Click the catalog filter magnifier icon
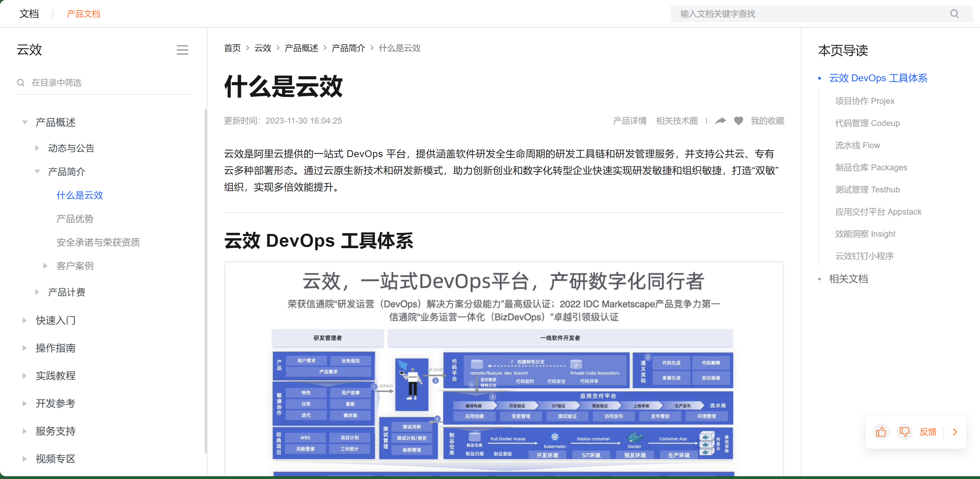Viewport: 980px width, 479px height. pyautogui.click(x=21, y=83)
